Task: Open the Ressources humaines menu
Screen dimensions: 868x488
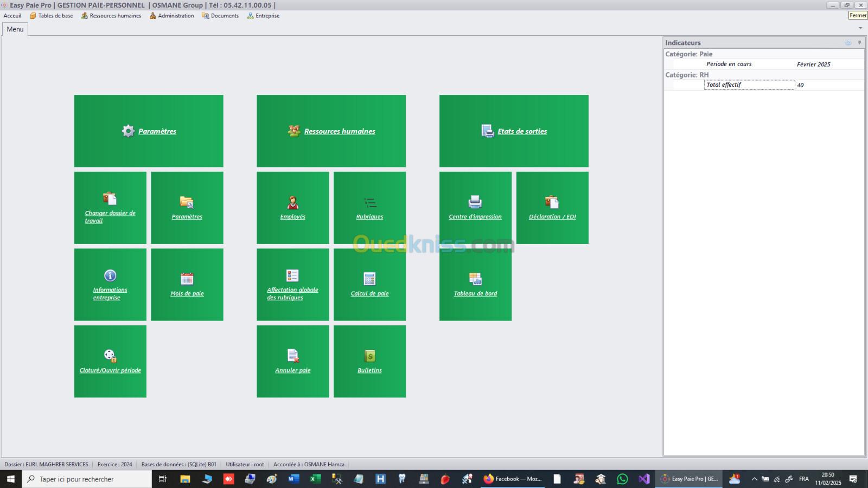Action: (111, 16)
